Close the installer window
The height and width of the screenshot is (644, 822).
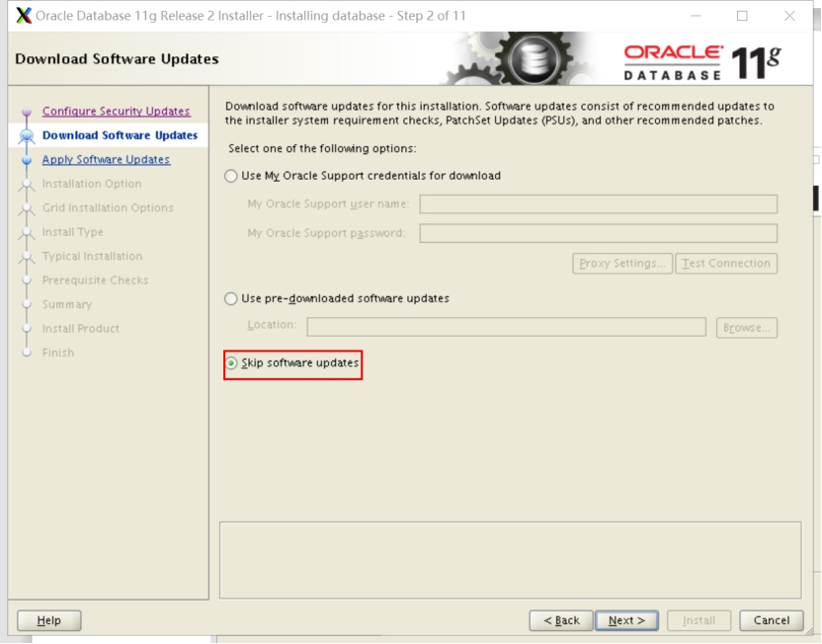coord(789,16)
